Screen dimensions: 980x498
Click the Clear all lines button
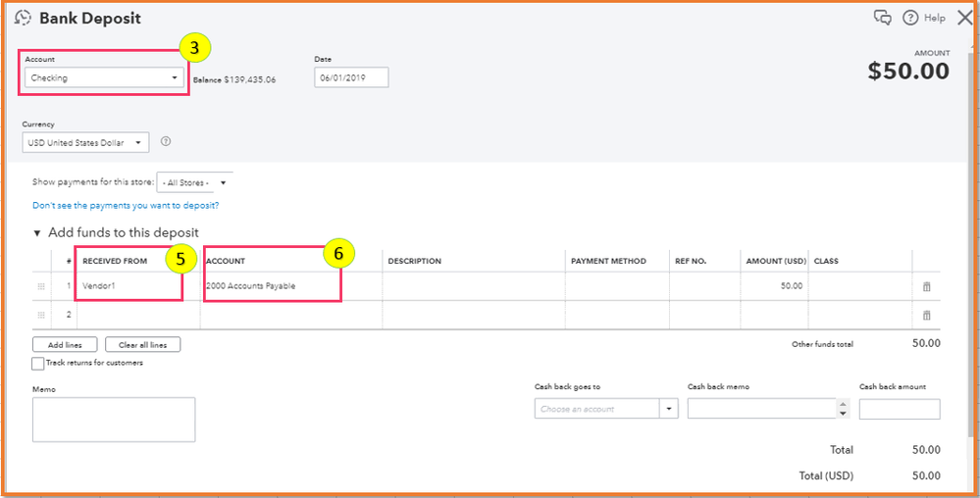[x=142, y=345]
